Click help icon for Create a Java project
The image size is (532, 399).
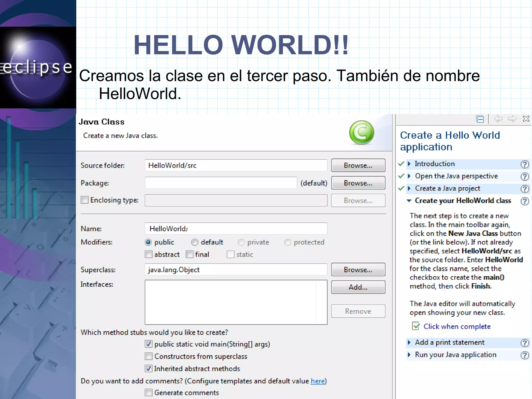(x=524, y=189)
